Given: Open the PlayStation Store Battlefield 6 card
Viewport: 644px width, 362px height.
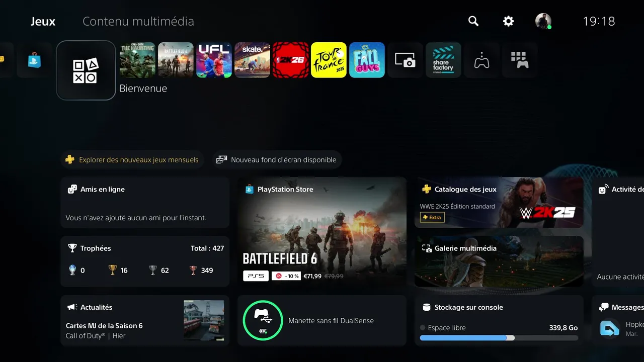Looking at the screenshot, I should click(x=322, y=232).
